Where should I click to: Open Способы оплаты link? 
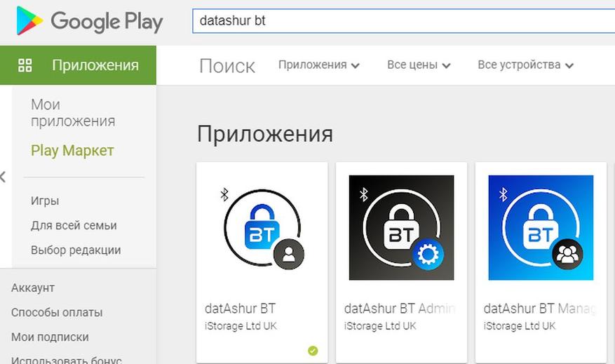(x=57, y=312)
